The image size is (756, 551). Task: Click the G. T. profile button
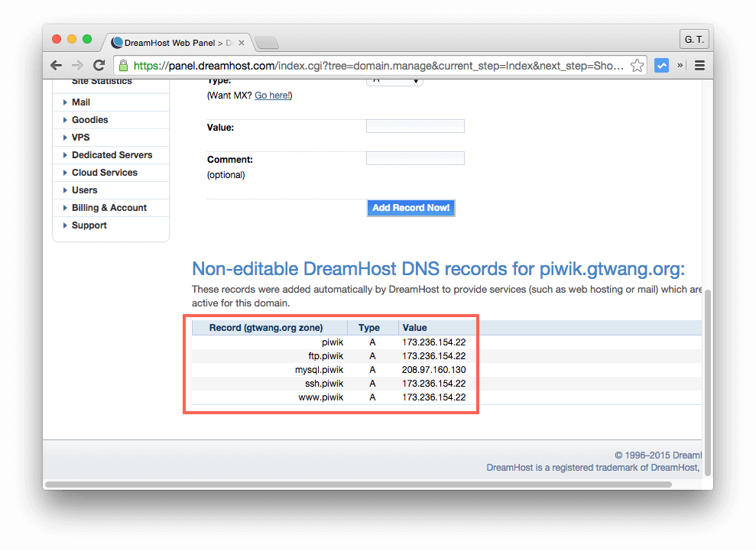click(694, 39)
